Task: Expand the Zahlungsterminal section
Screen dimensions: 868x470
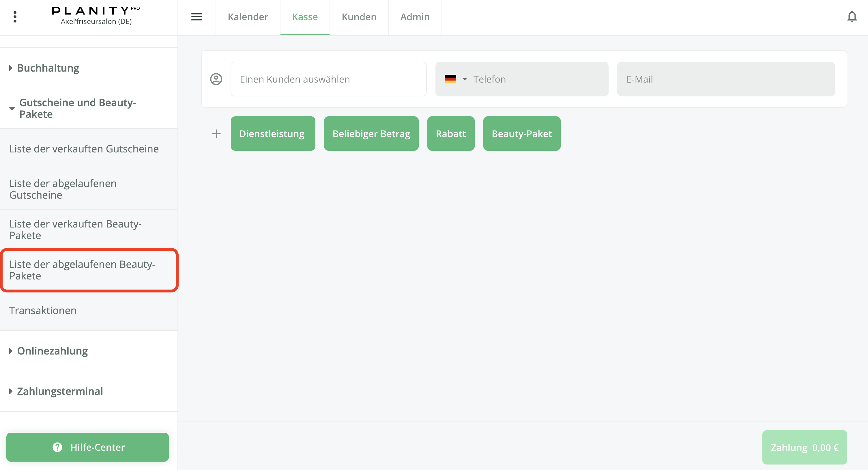Action: coord(60,391)
